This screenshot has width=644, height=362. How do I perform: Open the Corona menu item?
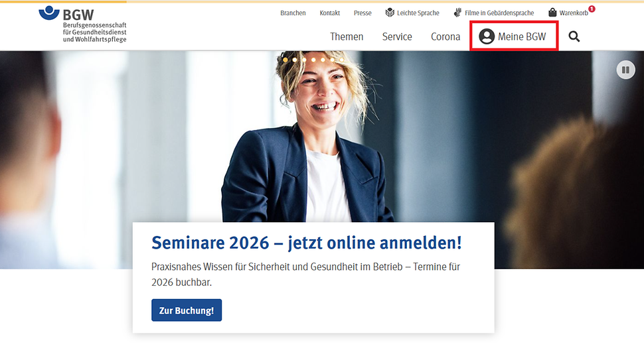(x=445, y=36)
